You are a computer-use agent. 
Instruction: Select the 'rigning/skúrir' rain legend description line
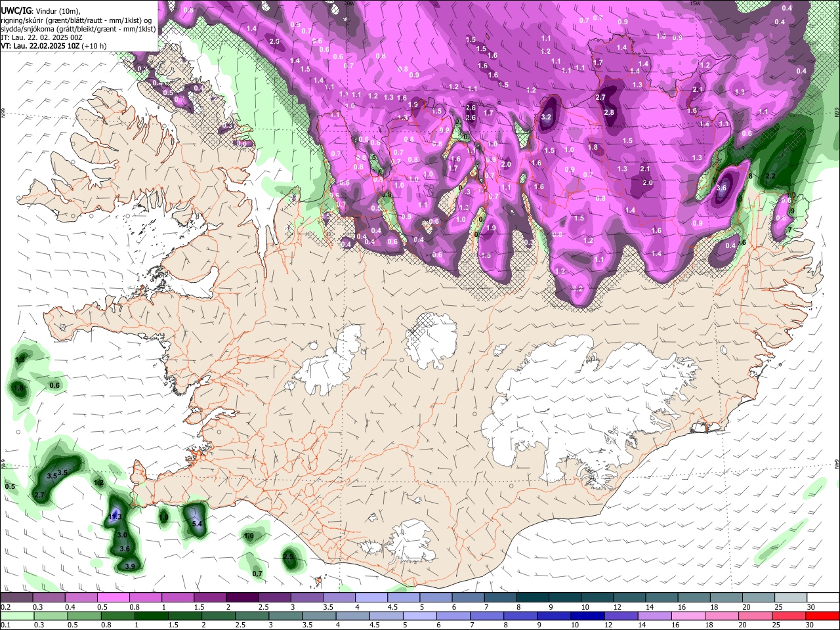(x=77, y=20)
